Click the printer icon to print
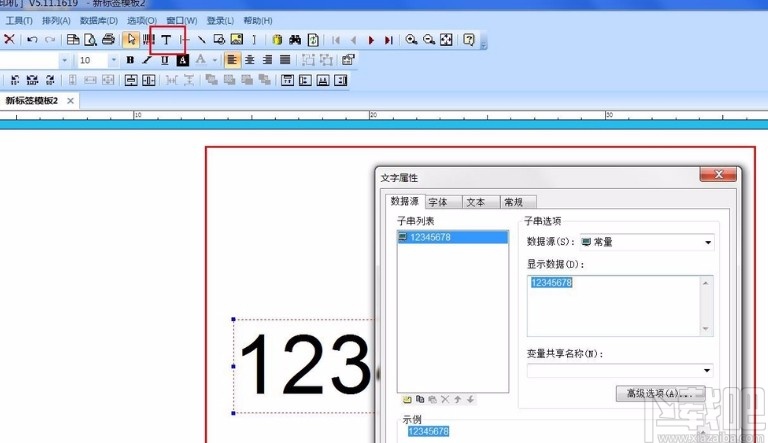Image resolution: width=768 pixels, height=443 pixels. 108,40
